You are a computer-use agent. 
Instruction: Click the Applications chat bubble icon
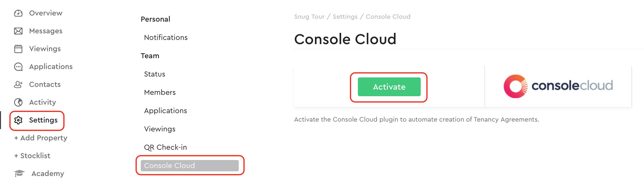click(x=18, y=67)
